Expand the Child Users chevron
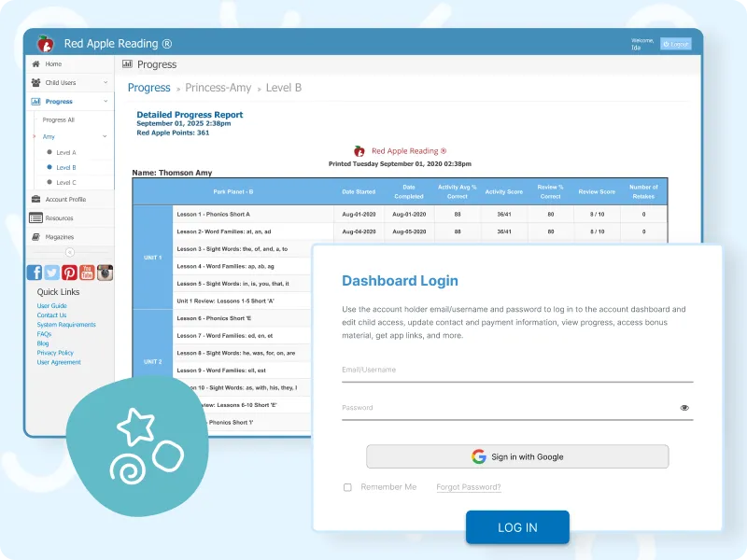Screen dimensions: 747x560 pos(106,82)
